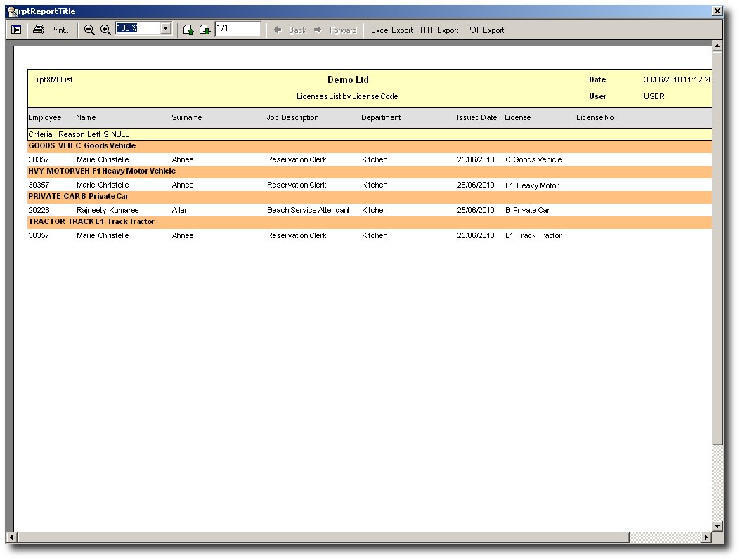The width and height of the screenshot is (740, 560).
Task: Go to next page with down arrow icon
Action: coord(205,30)
